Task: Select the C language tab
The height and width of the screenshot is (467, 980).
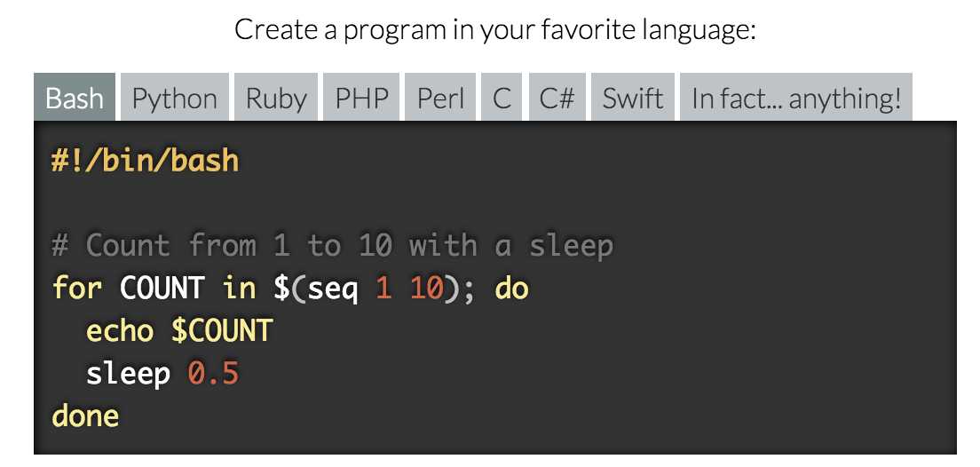Action: click(502, 97)
